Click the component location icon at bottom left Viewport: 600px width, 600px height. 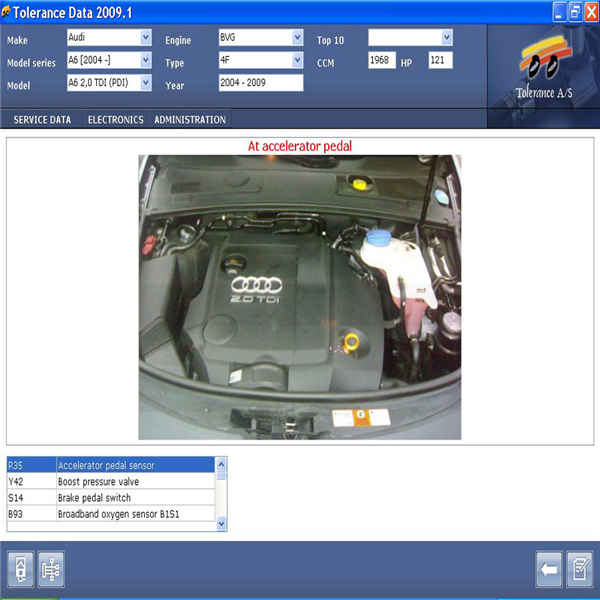pos(22,569)
